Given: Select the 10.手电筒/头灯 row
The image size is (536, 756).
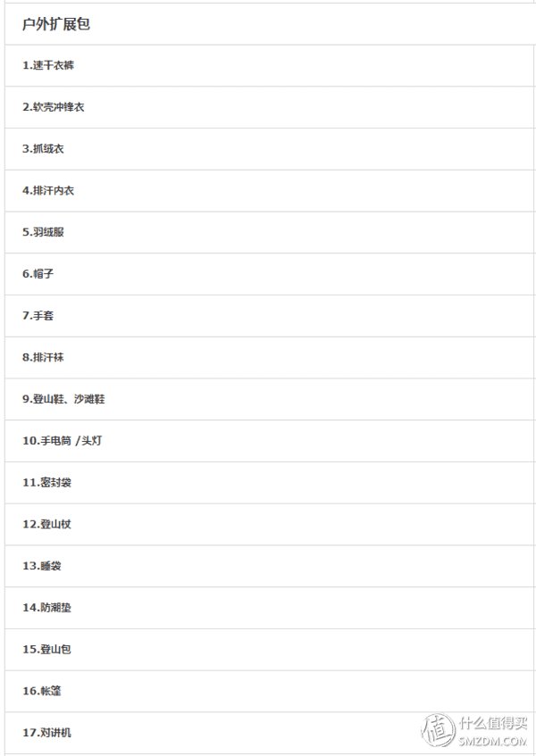Looking at the screenshot, I should pos(270,441).
